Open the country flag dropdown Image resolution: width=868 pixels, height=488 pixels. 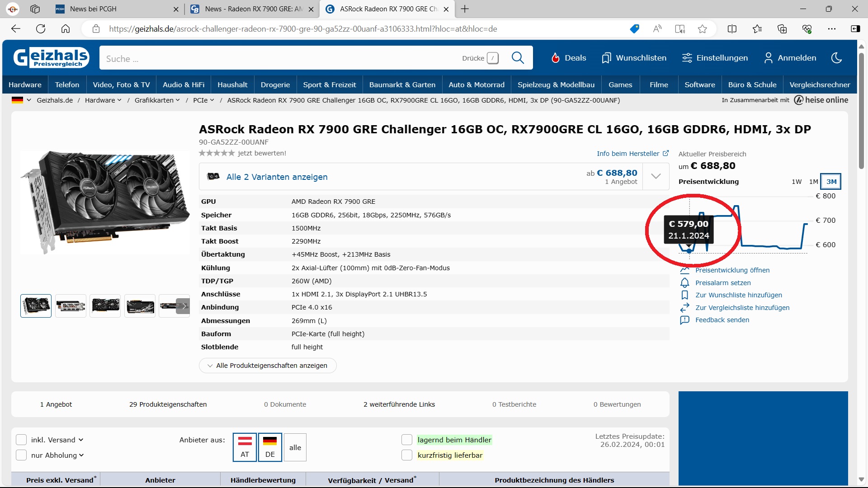(21, 100)
